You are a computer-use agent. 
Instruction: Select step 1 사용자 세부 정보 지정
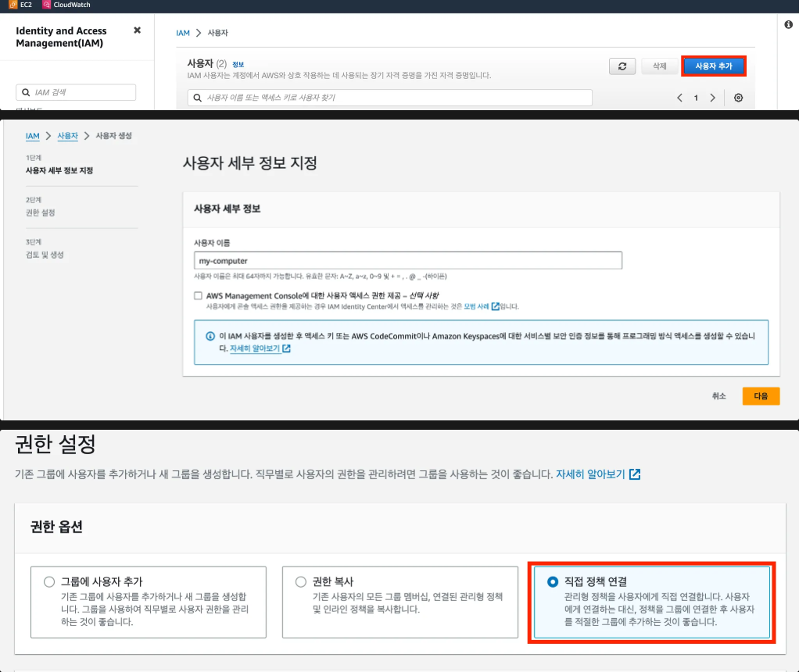59,170
